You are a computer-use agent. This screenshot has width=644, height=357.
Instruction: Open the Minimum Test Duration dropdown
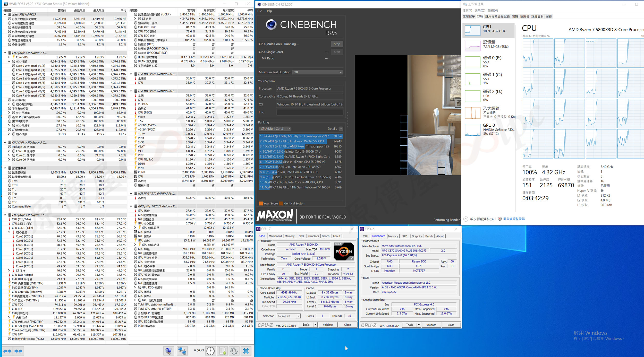[x=317, y=72]
